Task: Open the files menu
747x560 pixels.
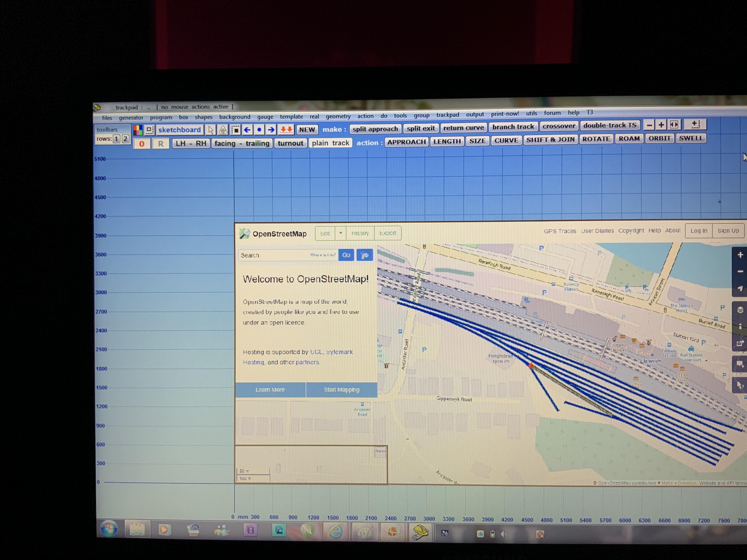Action: point(107,118)
